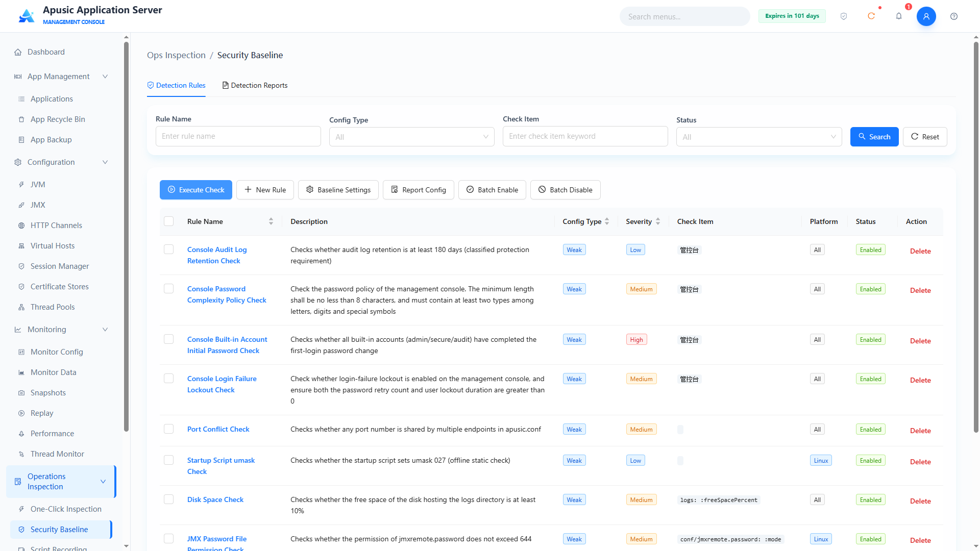
Task: Click the main page vertical scrollbar
Action: click(x=976, y=237)
